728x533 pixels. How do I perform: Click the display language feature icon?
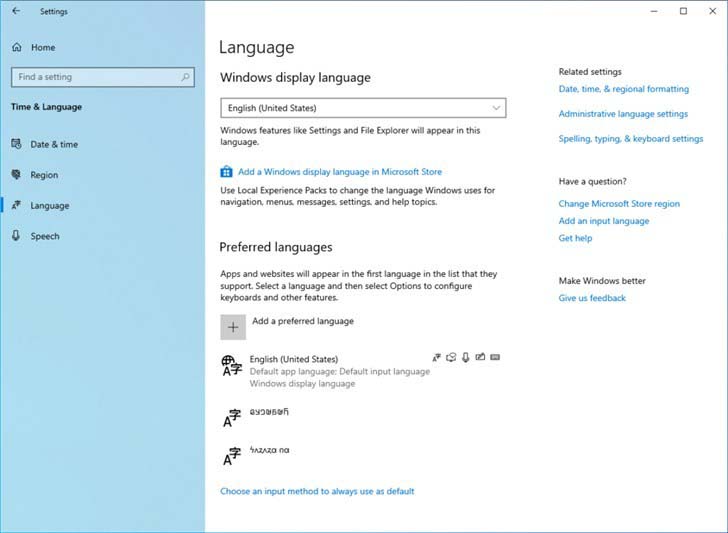436,357
